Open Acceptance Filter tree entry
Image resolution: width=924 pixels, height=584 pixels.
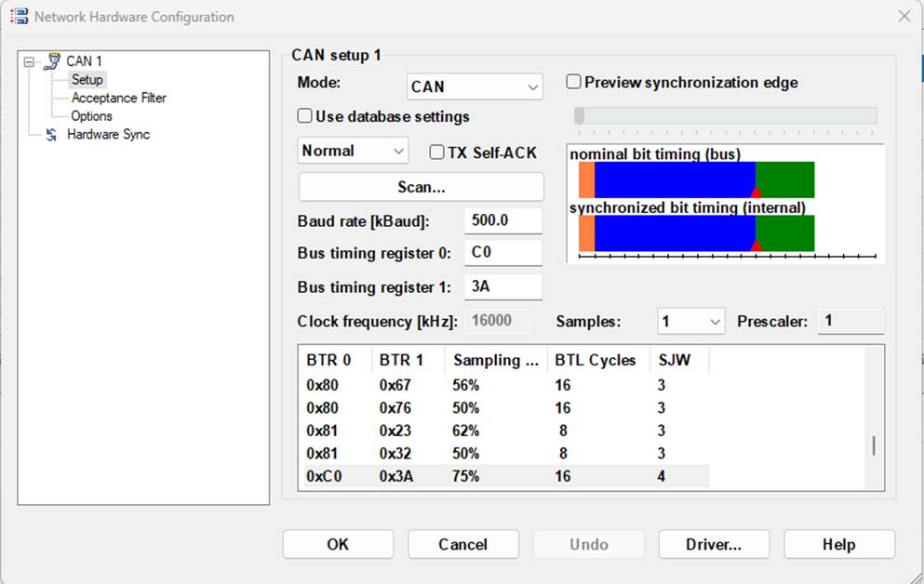(119, 98)
